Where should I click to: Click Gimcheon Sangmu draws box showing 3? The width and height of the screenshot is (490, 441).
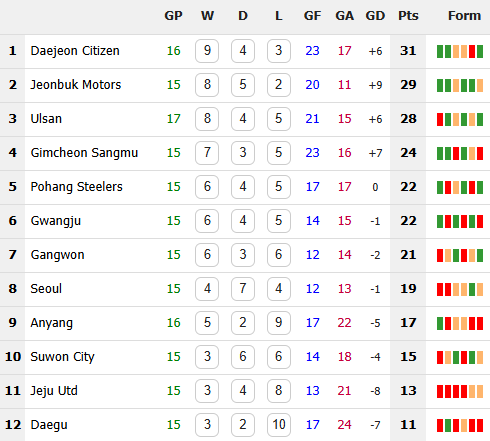243,153
